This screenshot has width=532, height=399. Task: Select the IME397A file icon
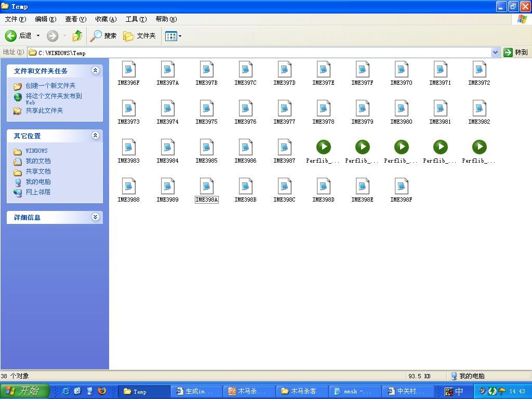tap(168, 69)
